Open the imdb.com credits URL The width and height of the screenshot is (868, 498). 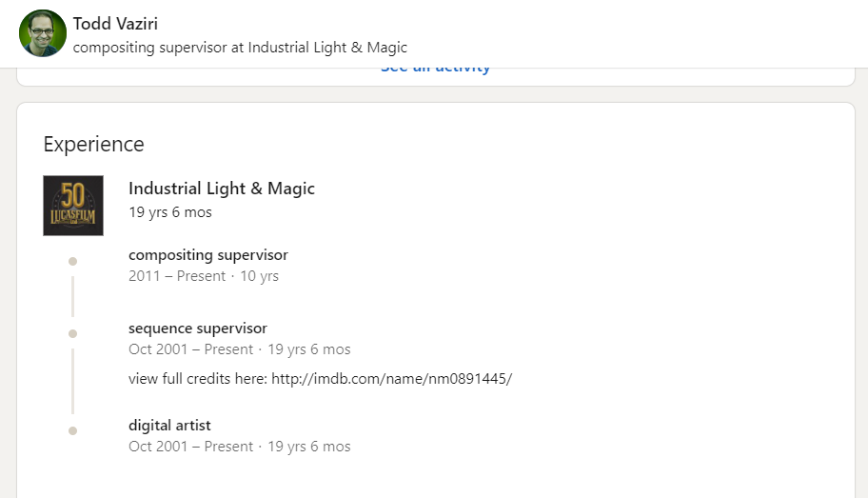pos(391,379)
